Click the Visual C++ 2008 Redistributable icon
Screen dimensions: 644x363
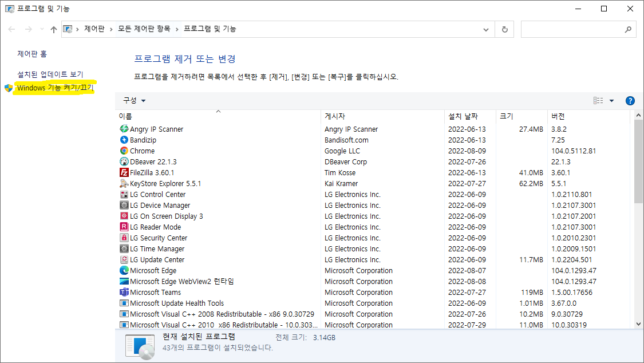coord(124,314)
